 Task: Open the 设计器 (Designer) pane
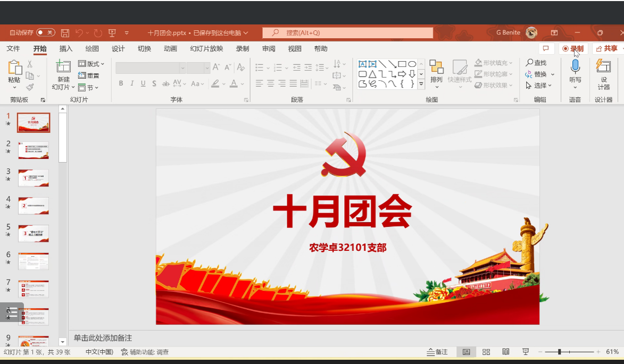click(x=603, y=67)
